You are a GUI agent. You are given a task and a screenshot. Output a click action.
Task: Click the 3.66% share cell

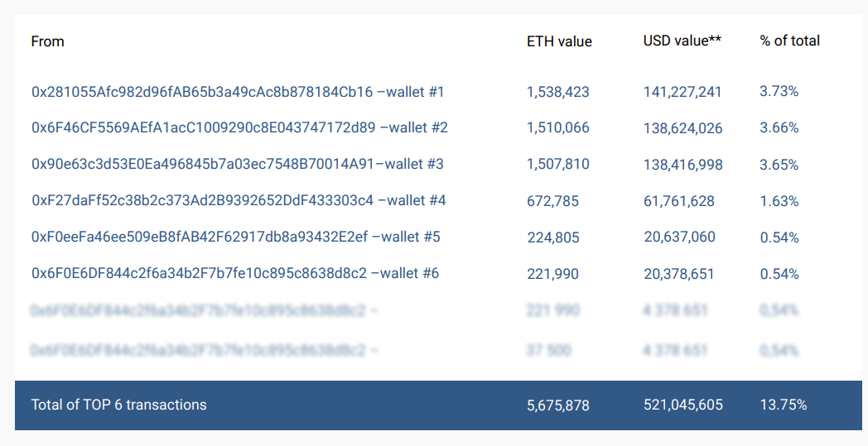click(779, 127)
